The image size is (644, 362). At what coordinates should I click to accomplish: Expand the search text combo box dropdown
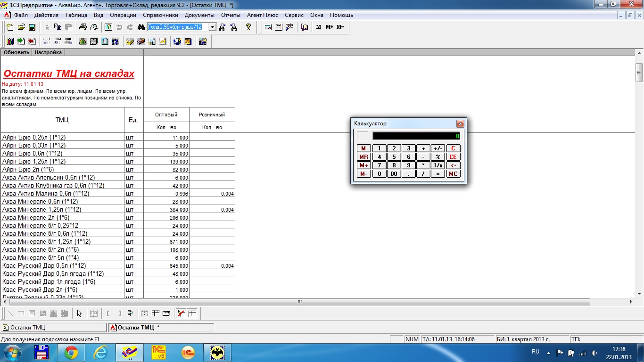[x=212, y=27]
